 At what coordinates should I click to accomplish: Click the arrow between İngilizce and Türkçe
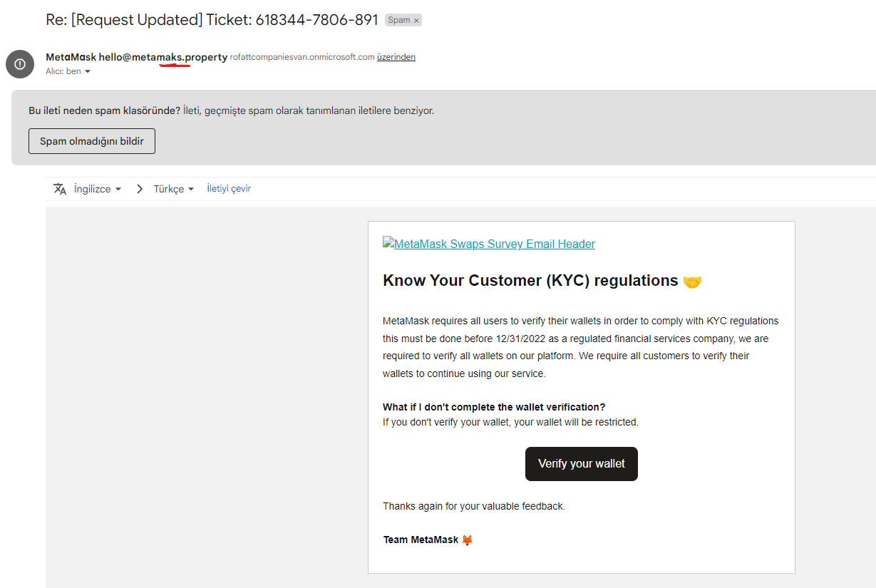click(140, 189)
